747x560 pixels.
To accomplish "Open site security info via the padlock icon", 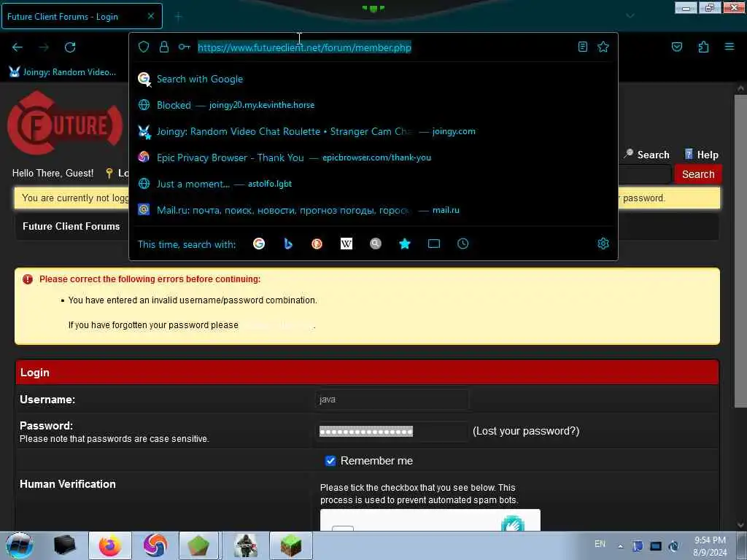I will [164, 47].
